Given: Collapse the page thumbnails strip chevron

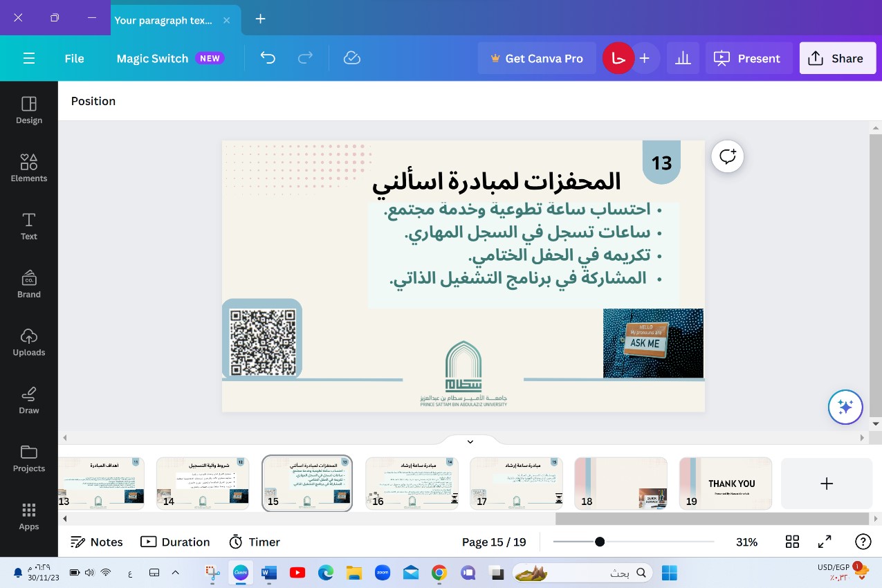Looking at the screenshot, I should tap(470, 441).
